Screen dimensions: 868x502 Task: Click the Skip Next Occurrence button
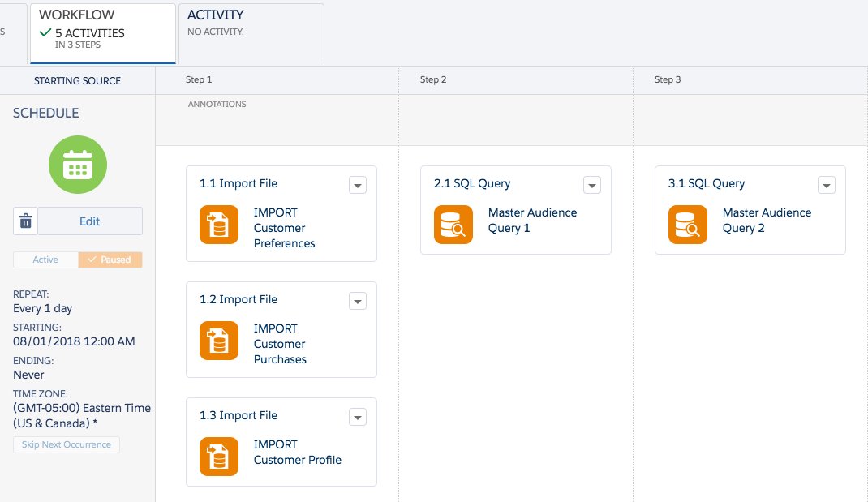tap(67, 444)
